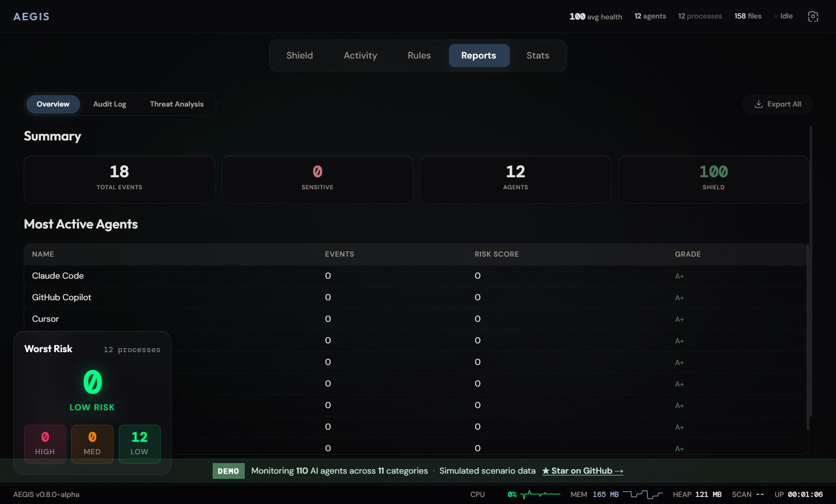Click the LOW RISK label

(x=92, y=408)
